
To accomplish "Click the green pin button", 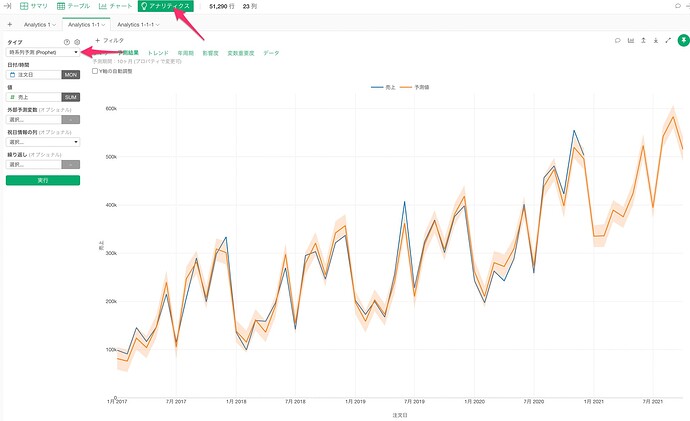I will point(683,40).
